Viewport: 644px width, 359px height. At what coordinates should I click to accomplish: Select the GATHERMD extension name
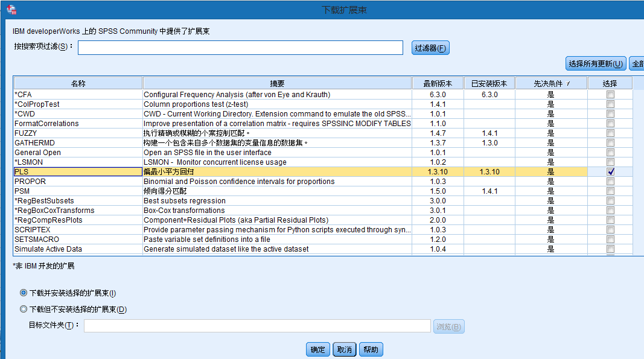pos(34,143)
